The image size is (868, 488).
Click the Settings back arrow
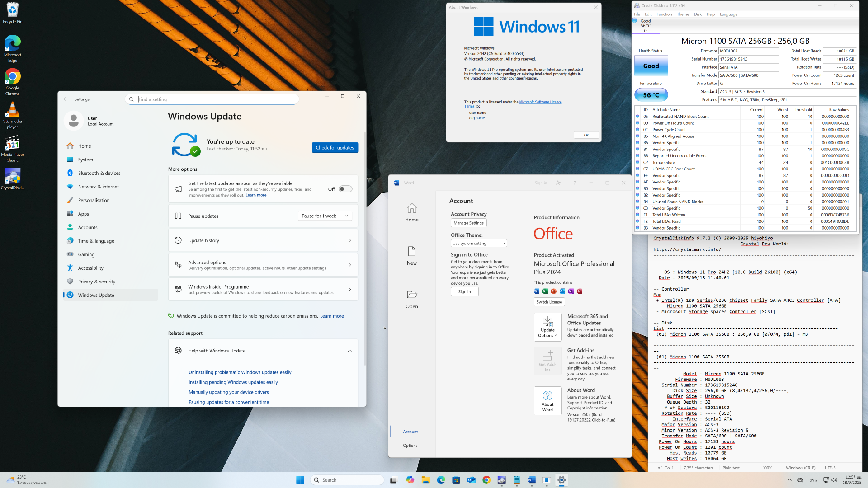(66, 99)
